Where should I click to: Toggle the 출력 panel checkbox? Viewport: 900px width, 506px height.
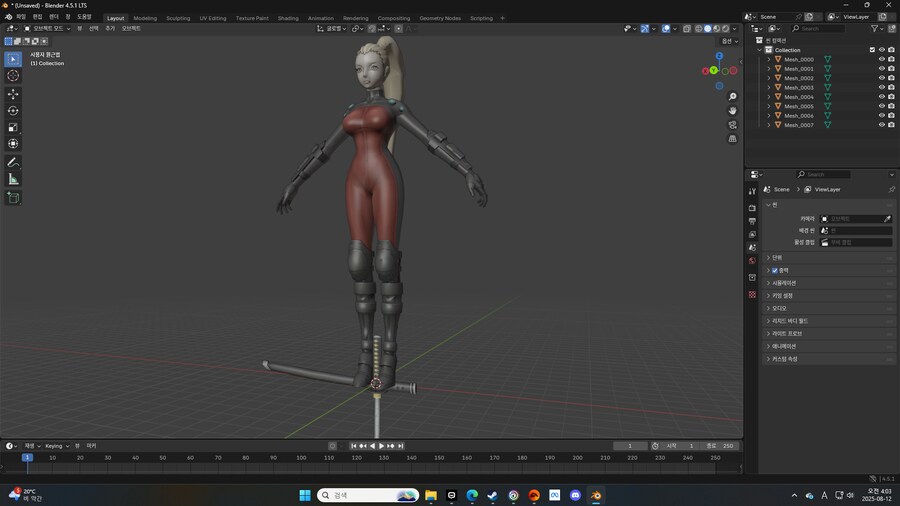pos(775,270)
